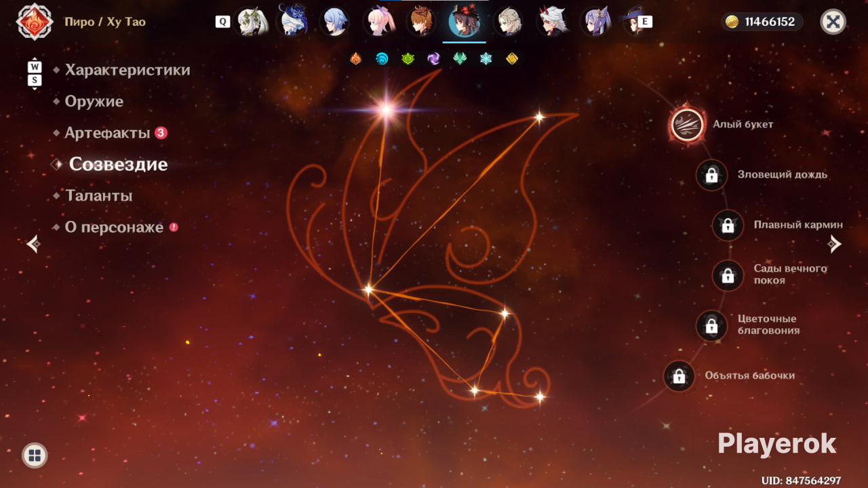Filter characters by Cryo element
Viewport: 868px width, 488px height.
click(486, 59)
